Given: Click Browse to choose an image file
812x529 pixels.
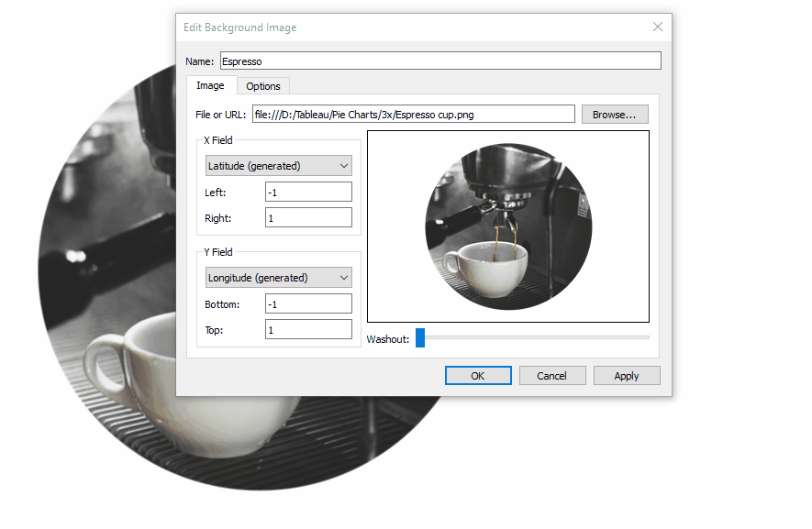Looking at the screenshot, I should pyautogui.click(x=615, y=114).
